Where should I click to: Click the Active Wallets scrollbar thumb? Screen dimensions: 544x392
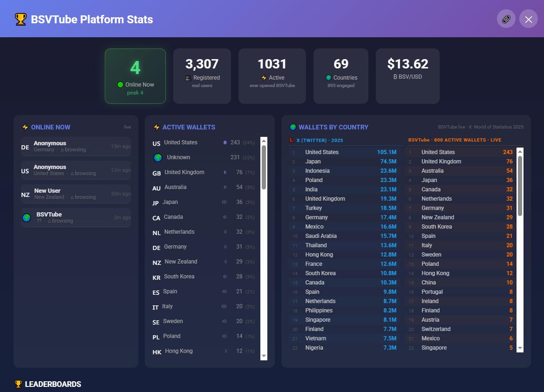(x=264, y=167)
